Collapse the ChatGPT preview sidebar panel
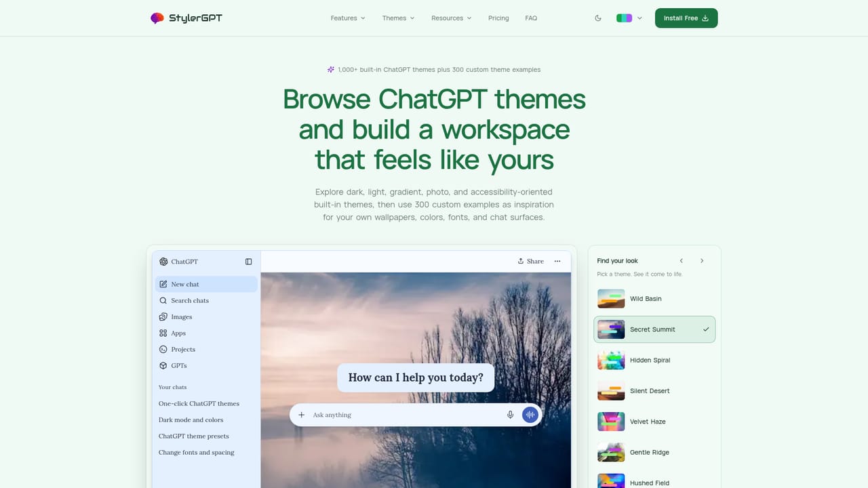The width and height of the screenshot is (868, 488). [x=249, y=262]
